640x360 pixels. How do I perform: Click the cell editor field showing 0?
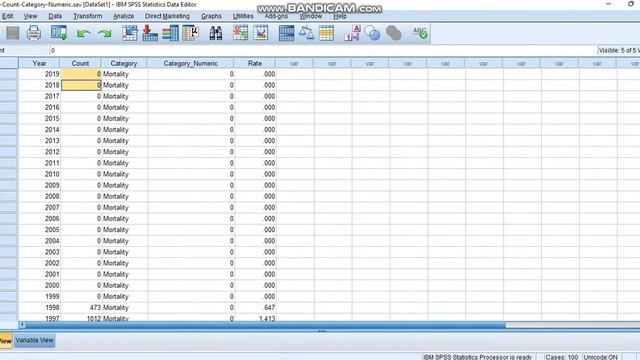click(x=322, y=50)
